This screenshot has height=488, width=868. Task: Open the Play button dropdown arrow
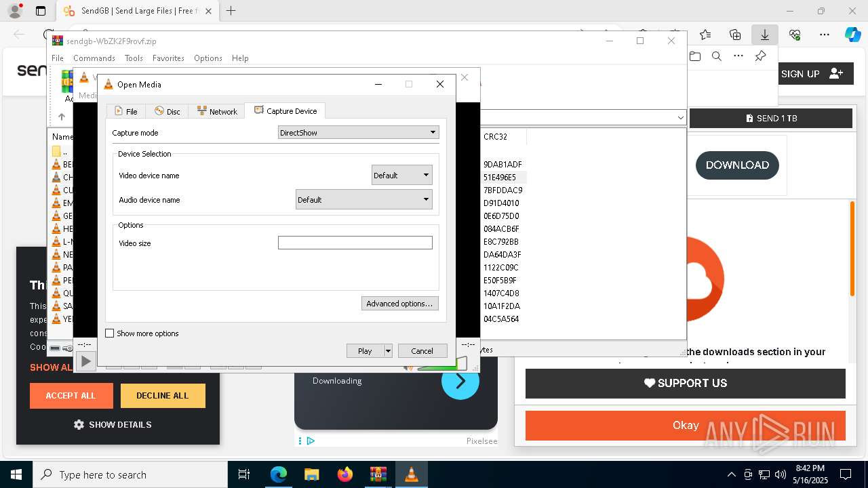click(x=388, y=350)
